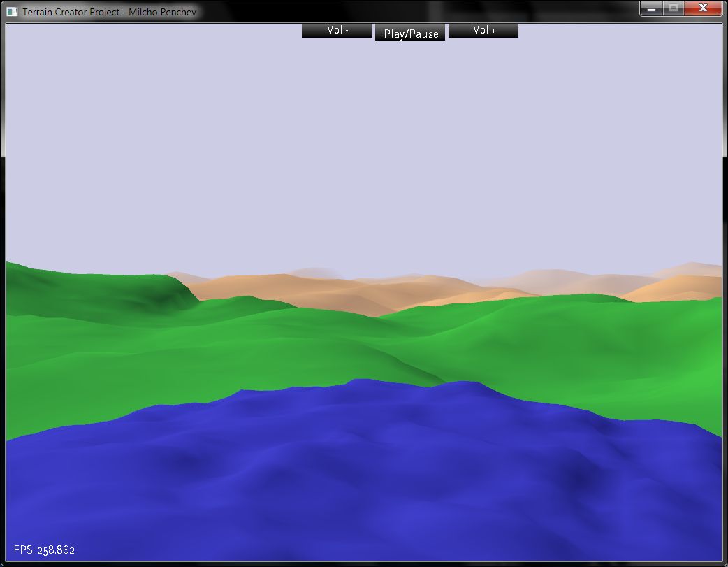Close the Terrain Creator Project window
Screen dimensions: 728x567
[703, 8]
